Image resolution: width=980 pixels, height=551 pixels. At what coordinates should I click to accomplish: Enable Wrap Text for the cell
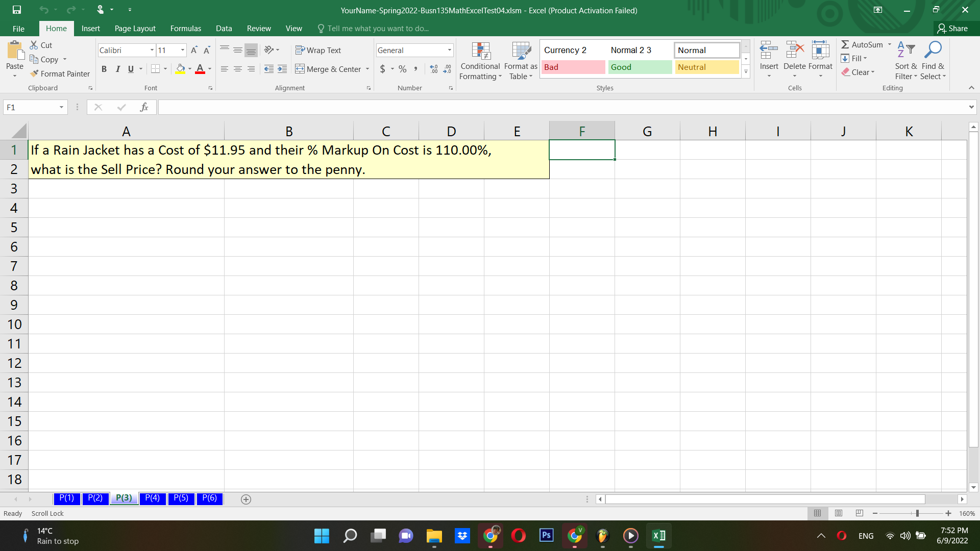pos(318,50)
